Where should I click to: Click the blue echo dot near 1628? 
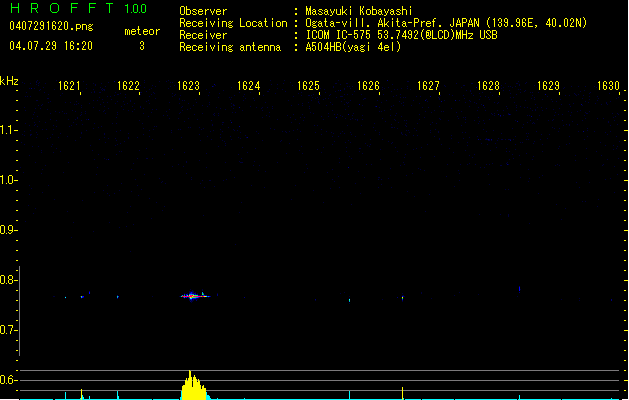519,289
